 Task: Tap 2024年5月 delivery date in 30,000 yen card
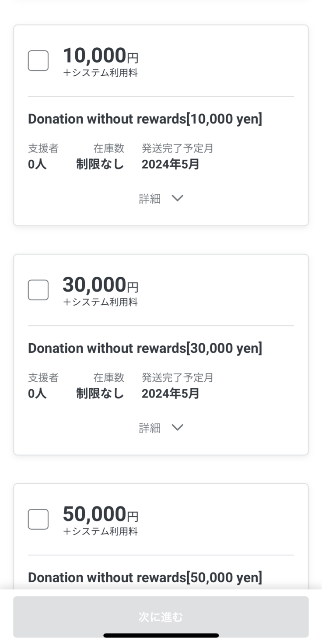pyautogui.click(x=170, y=394)
